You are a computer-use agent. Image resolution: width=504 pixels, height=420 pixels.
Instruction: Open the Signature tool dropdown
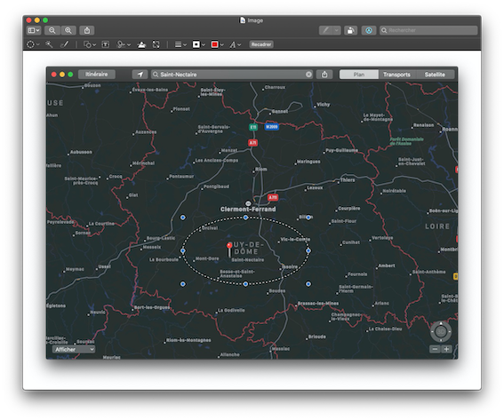(x=124, y=44)
